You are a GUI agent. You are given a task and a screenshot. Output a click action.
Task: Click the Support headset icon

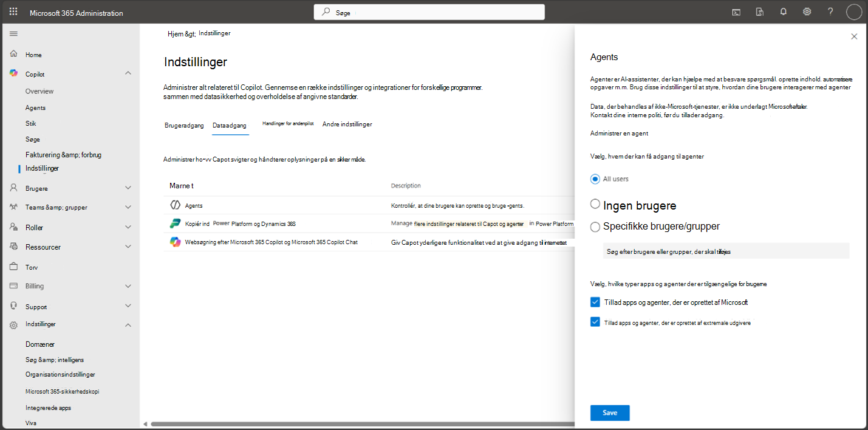[x=13, y=306]
